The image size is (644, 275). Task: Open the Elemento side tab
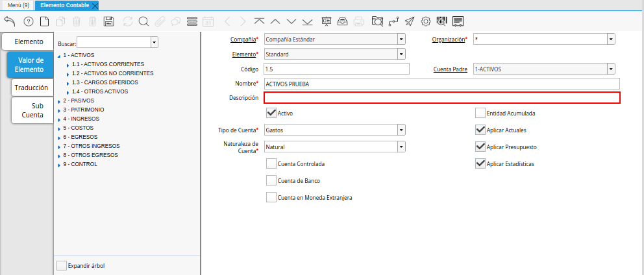pyautogui.click(x=28, y=42)
